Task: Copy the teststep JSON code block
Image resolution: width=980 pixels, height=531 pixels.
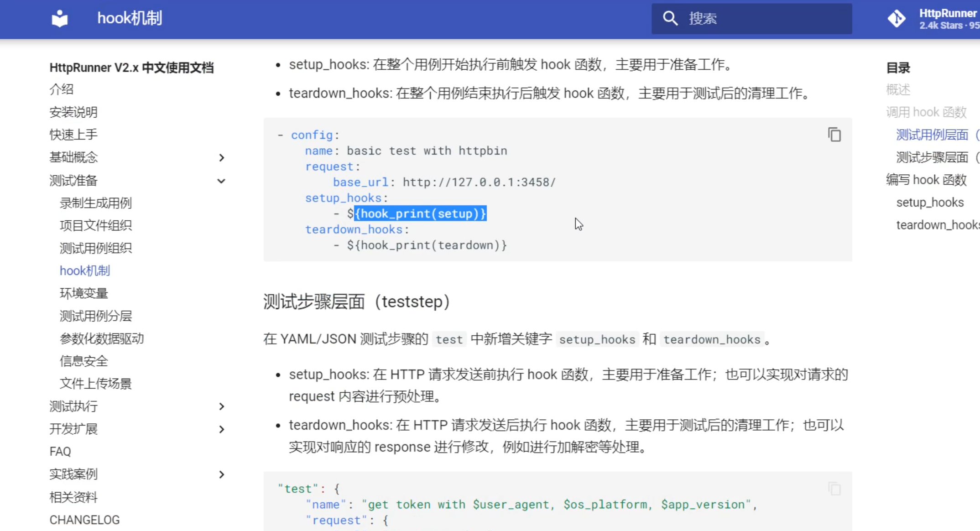Action: (x=834, y=488)
